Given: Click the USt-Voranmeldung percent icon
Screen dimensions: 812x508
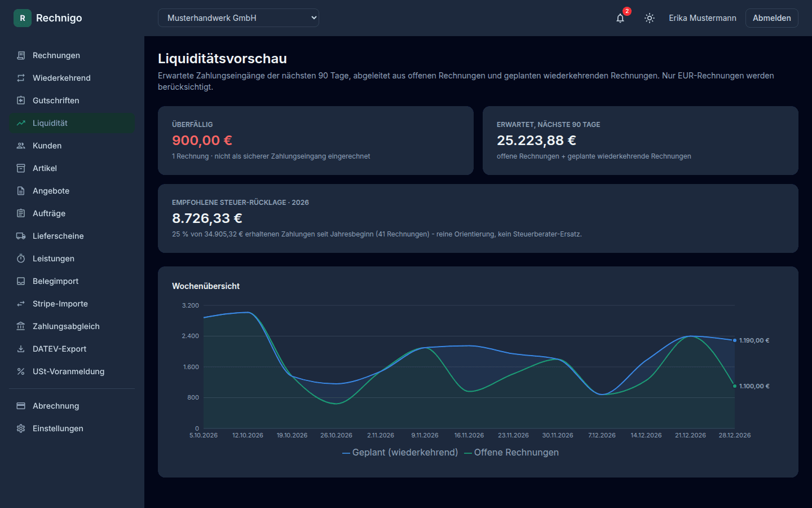Looking at the screenshot, I should tap(21, 371).
